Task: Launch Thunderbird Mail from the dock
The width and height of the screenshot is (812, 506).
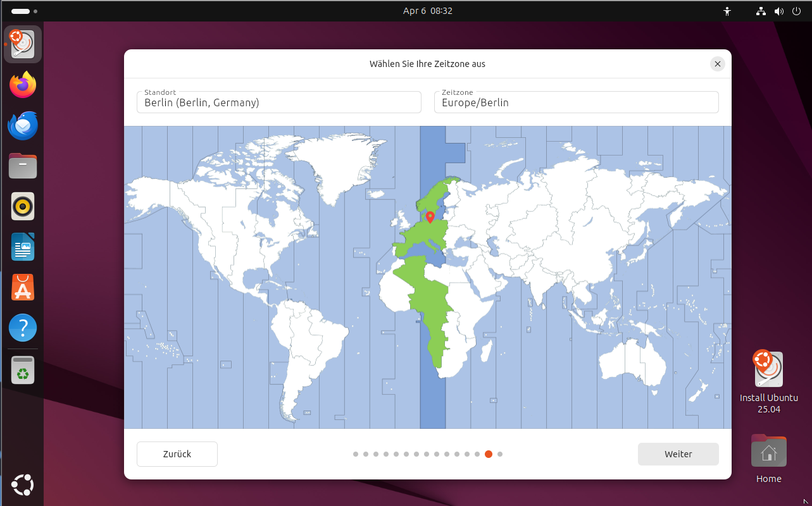Action: coord(23,125)
